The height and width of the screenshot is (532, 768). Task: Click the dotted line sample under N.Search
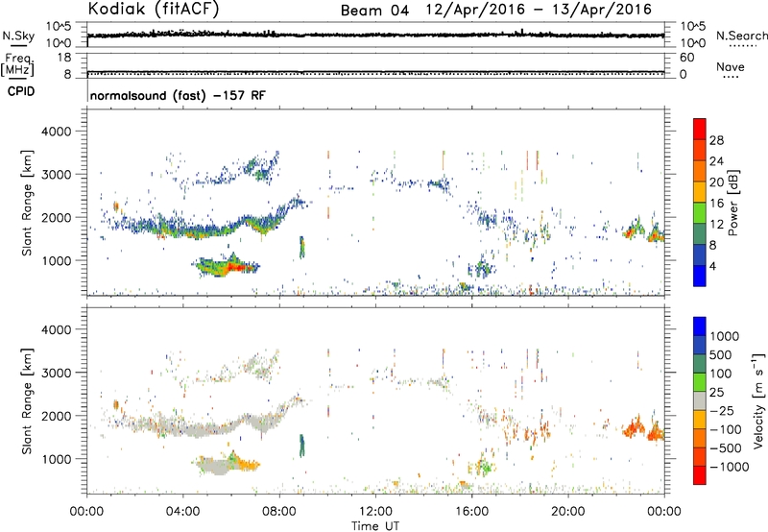pos(743,46)
